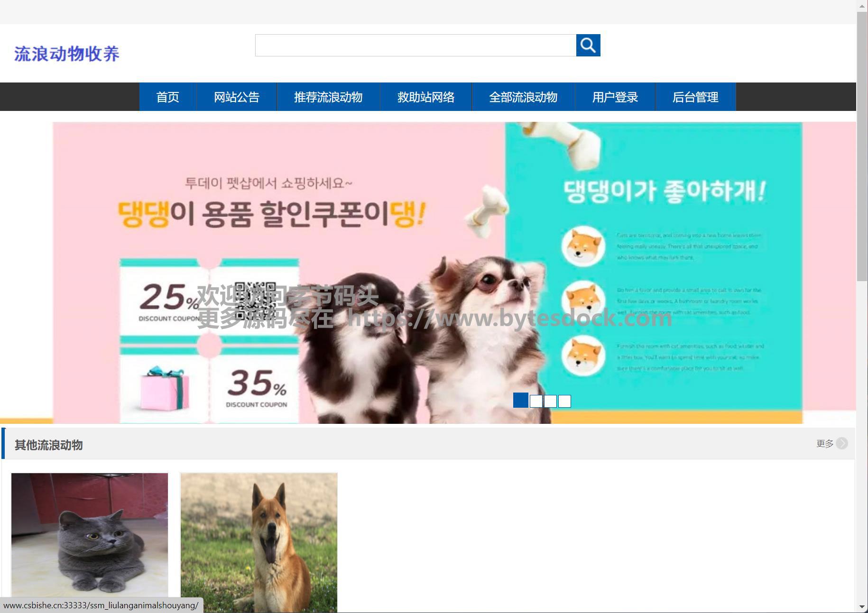Click the arrow icon beside 更多
This screenshot has height=613, width=868.
tap(842, 443)
